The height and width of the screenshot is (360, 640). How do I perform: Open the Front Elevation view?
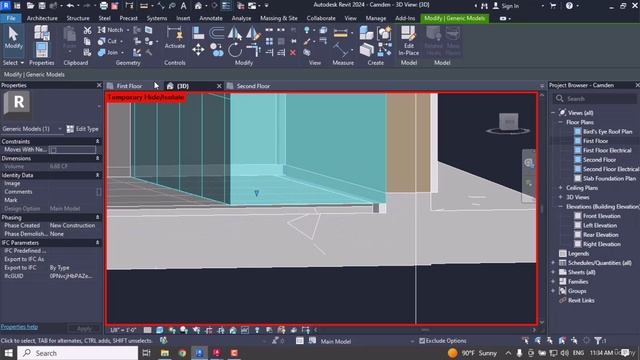pos(602,216)
